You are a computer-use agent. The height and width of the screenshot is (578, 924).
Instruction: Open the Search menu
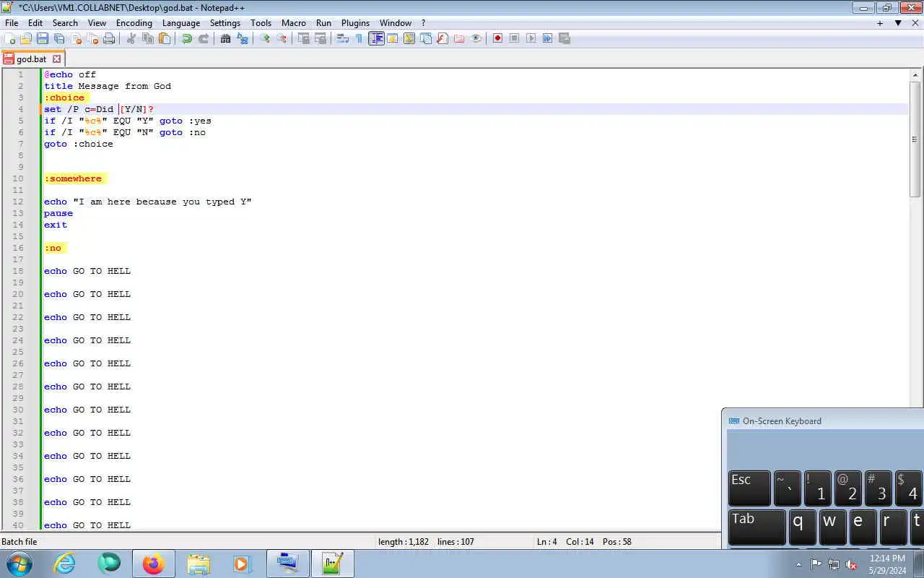(65, 23)
